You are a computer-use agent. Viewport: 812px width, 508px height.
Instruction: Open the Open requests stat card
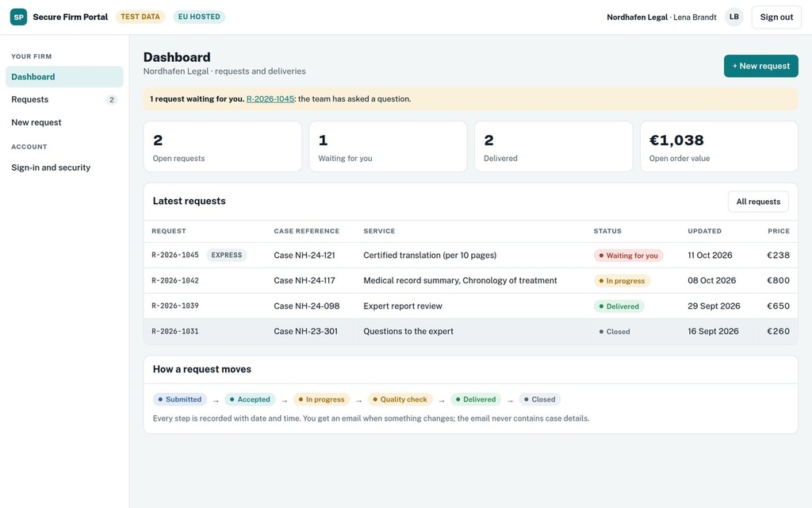point(223,147)
